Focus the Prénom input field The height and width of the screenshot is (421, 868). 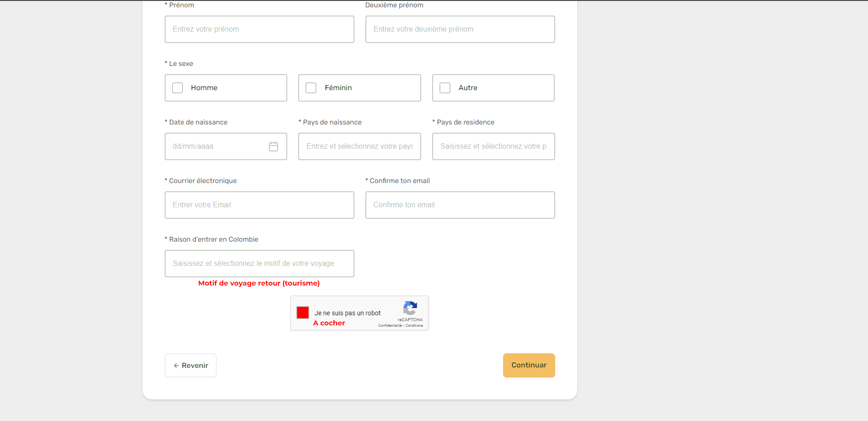[x=259, y=29]
